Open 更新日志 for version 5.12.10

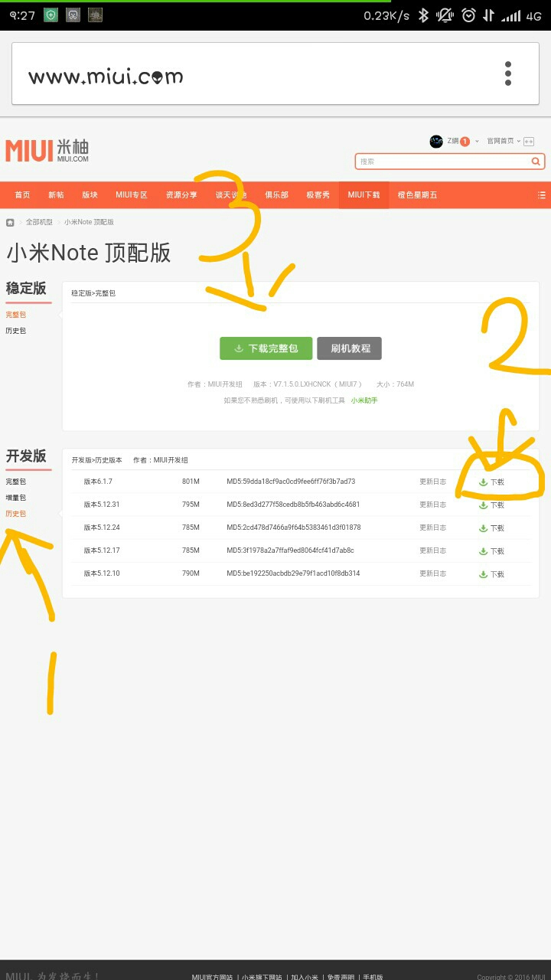[x=432, y=573]
